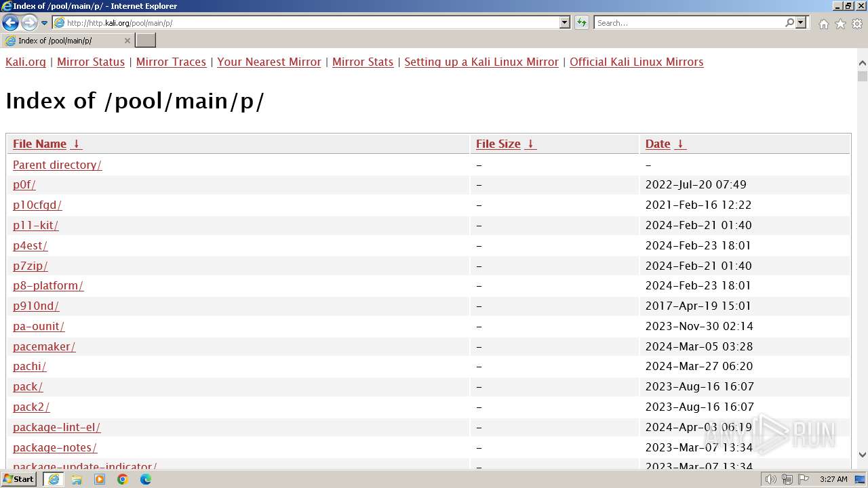Click the scrollbar down arrow
The image size is (868, 488).
[x=862, y=455]
